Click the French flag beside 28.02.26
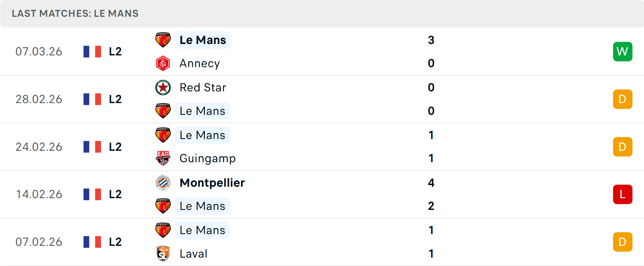This screenshot has height=266, width=644. [x=92, y=99]
